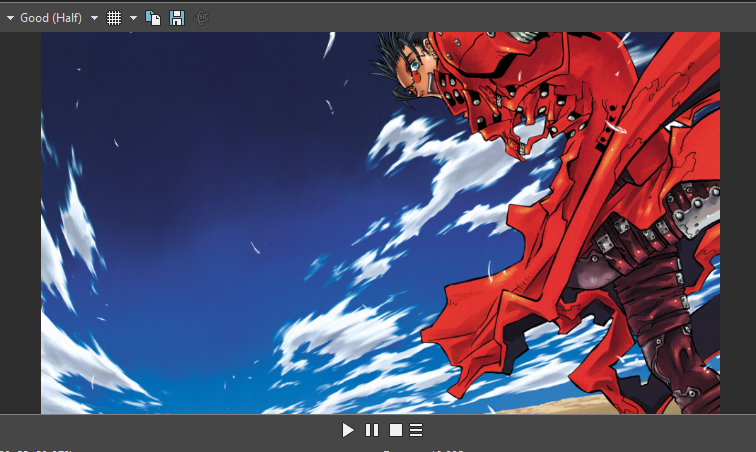This screenshot has width=756, height=452.
Task: Click the greyed-out 360 preview icon
Action: (201, 18)
